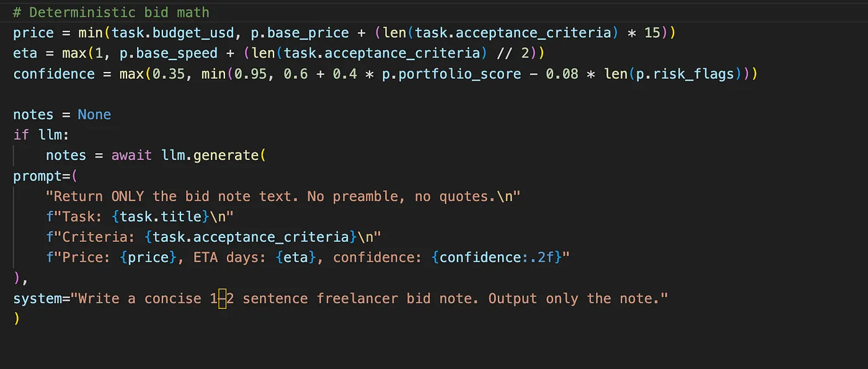Click the 'await' keyword
The image size is (868, 369).
(131, 155)
